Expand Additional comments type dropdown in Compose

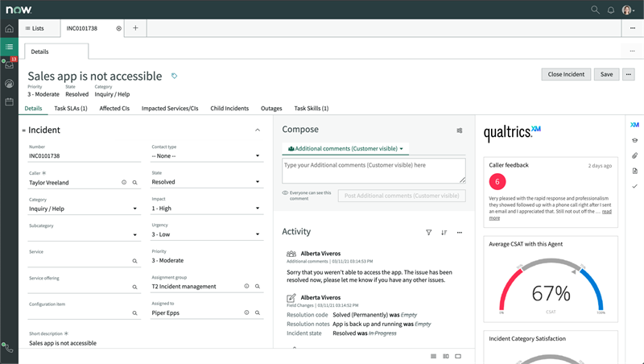(x=346, y=149)
